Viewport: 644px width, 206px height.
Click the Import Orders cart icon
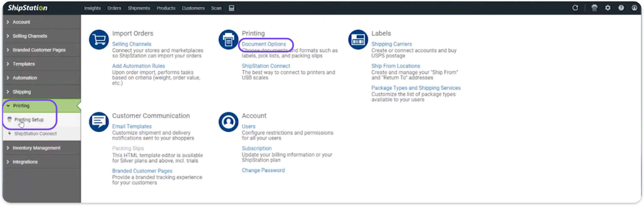pyautogui.click(x=99, y=40)
